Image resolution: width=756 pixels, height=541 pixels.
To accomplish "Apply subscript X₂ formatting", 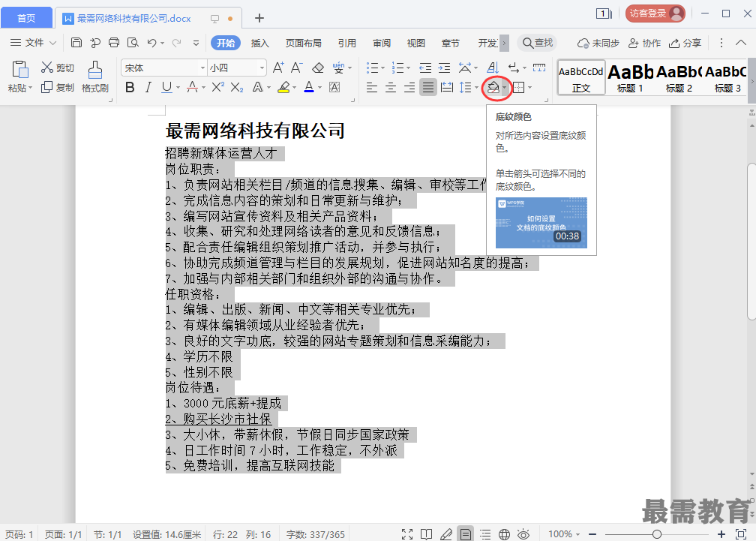I will [237, 87].
